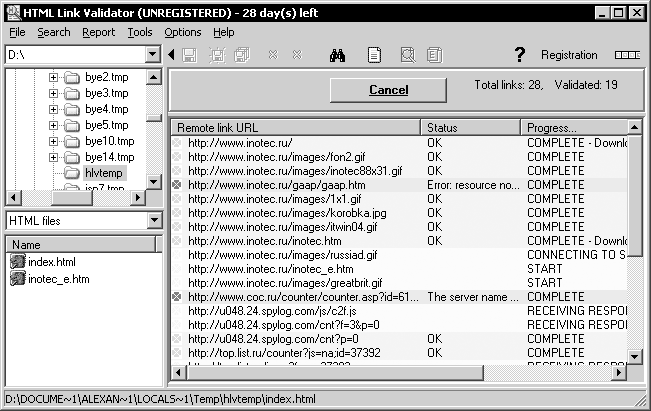This screenshot has height=411, width=651.
Task: Open the D:\ drive dropdown
Action: pyautogui.click(x=152, y=54)
